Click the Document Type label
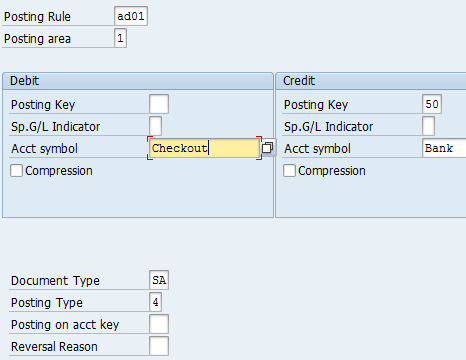Screen dimensions: 466x360 point(55,281)
